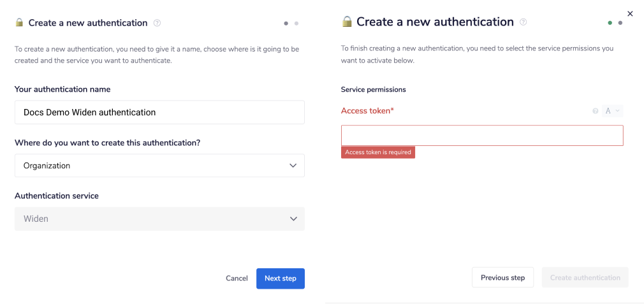Click into the Access token input field
The height and width of the screenshot is (304, 644).
coord(482,136)
